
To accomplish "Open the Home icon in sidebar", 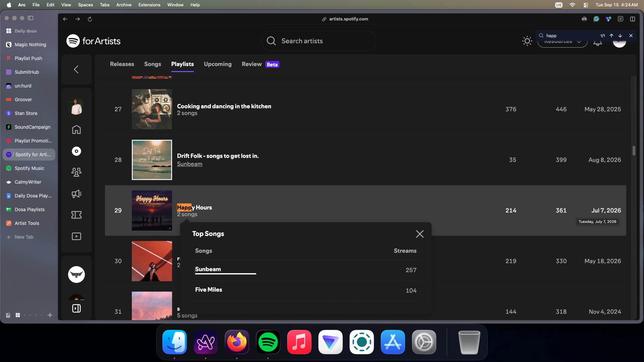I will (76, 130).
